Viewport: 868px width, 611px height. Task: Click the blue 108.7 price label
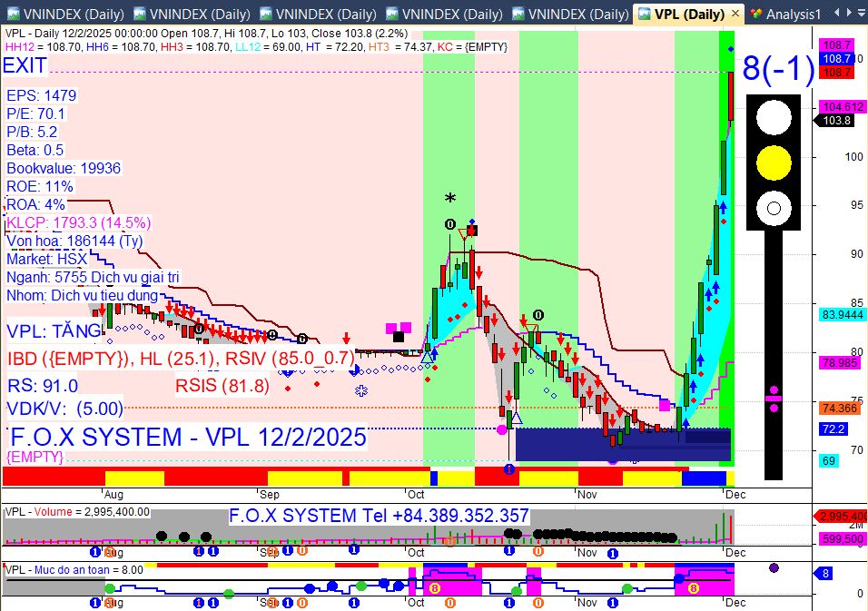click(836, 59)
